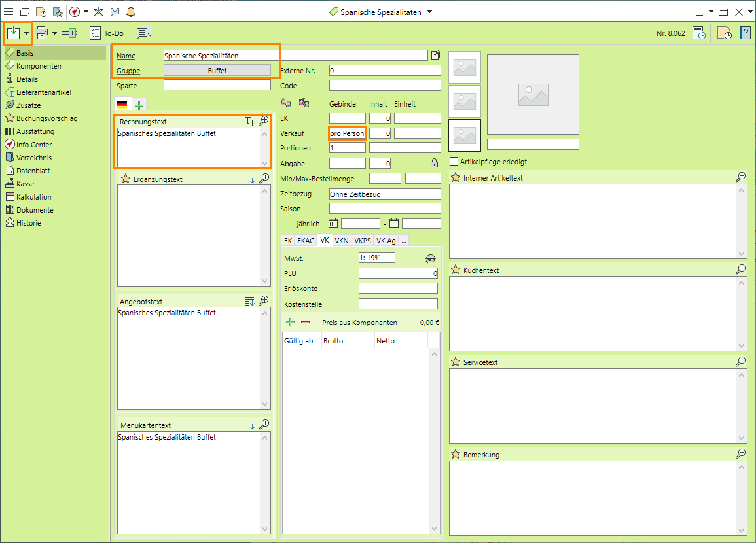Viewport: 756px width, 543px height.
Task: Toggle the star beside Ergänzungstext
Action: click(x=126, y=179)
